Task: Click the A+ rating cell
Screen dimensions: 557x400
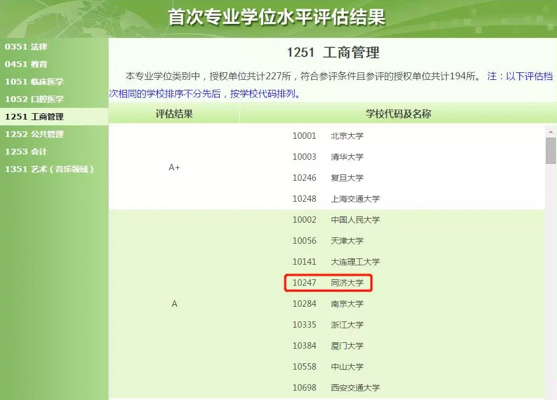Action: (x=174, y=167)
